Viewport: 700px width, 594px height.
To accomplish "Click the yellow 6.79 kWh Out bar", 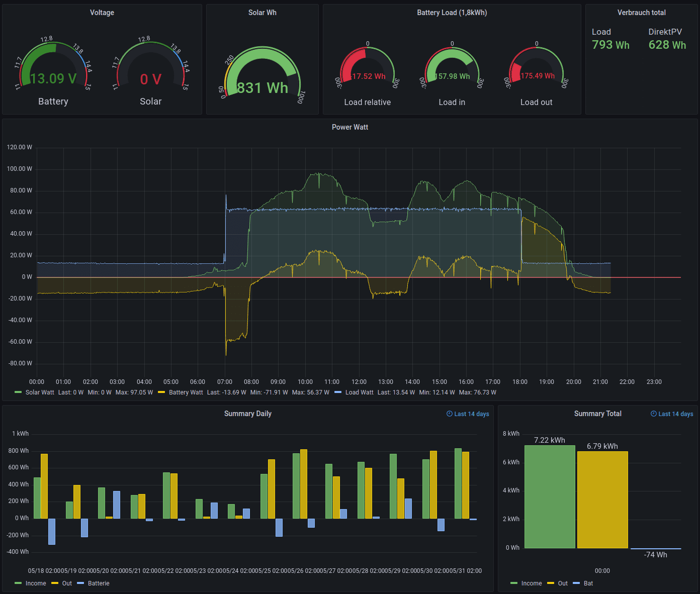I will 602,500.
